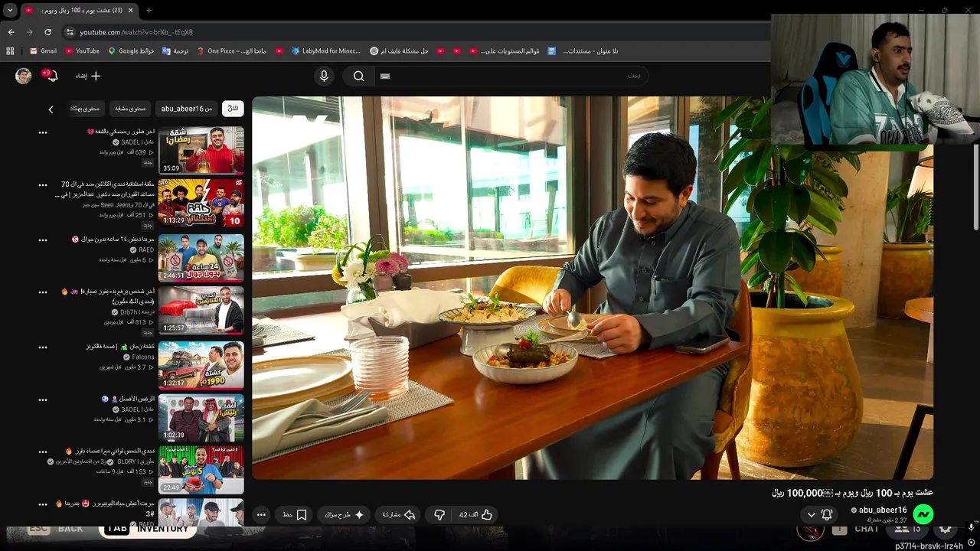
Task: Open the 2:46:51 24-hour video thumbnail
Action: click(201, 258)
